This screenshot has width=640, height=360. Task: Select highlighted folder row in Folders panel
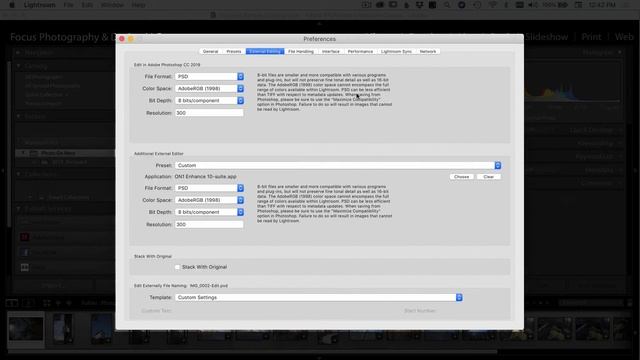[x=65, y=153]
